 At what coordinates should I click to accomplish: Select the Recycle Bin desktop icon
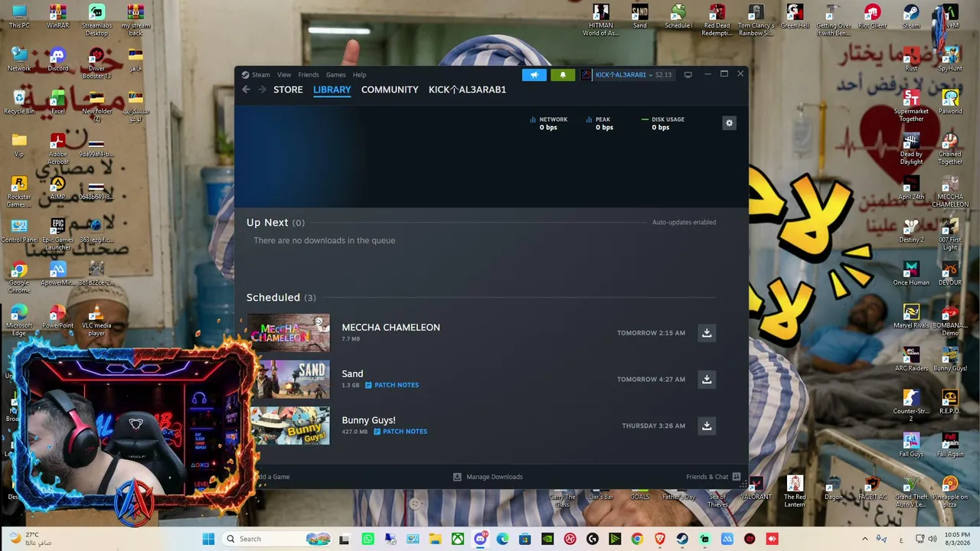point(19,103)
